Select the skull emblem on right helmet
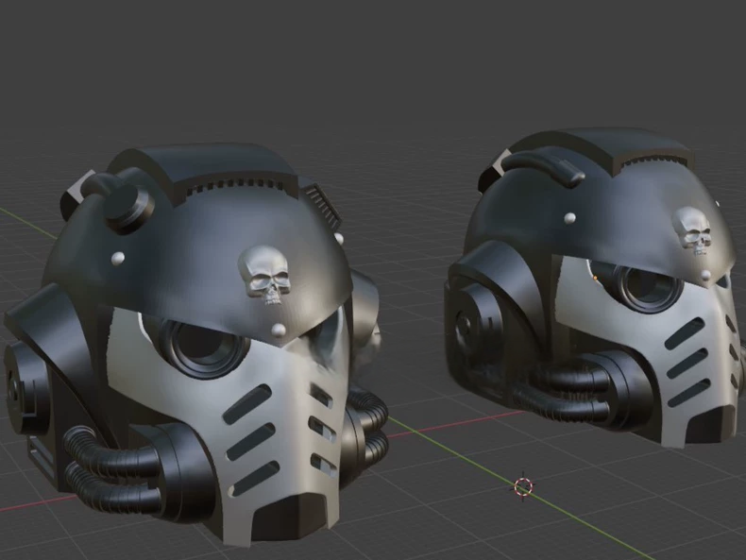 click(692, 231)
